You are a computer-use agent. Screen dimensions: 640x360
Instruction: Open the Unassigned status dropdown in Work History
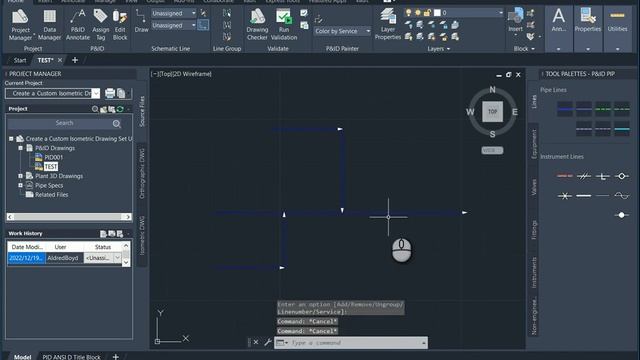pyautogui.click(x=117, y=258)
